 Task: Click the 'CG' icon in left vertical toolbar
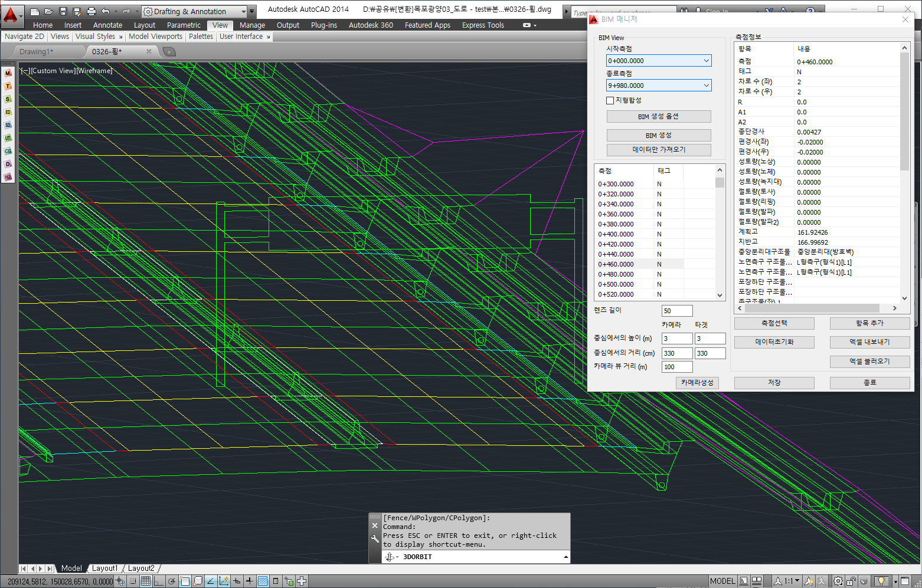point(8,151)
